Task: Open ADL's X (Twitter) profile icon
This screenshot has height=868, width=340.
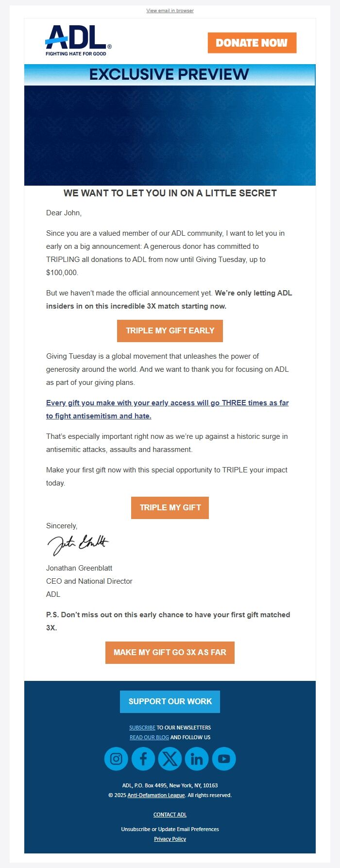Action: (x=170, y=758)
